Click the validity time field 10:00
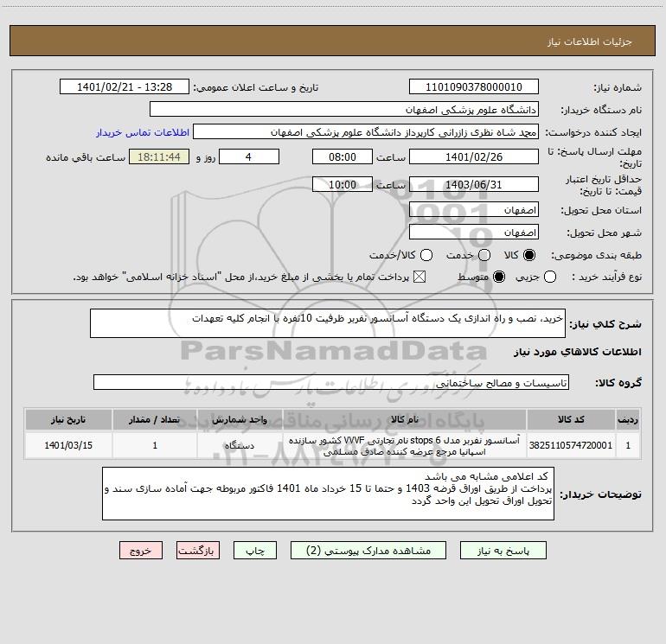This screenshot has width=666, height=644. click(343, 184)
